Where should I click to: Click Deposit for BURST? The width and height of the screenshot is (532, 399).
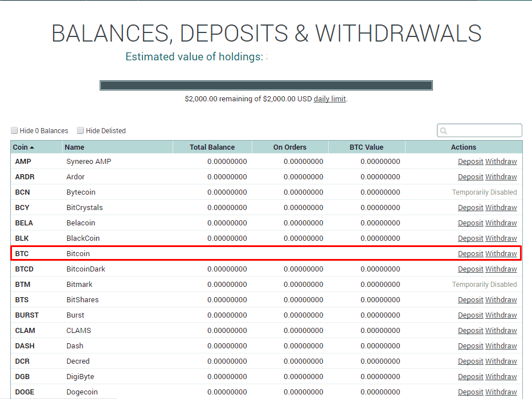pos(470,315)
